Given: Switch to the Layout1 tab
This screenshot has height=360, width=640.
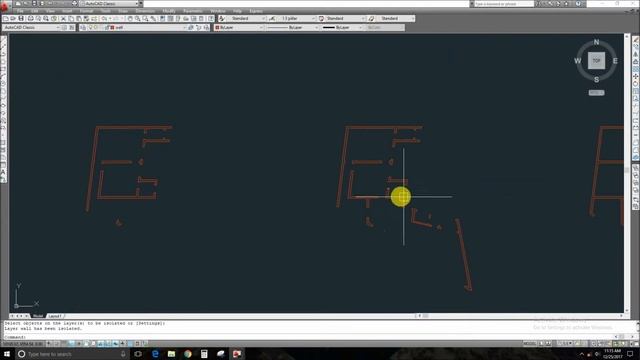Looking at the screenshot, I should [x=55, y=316].
